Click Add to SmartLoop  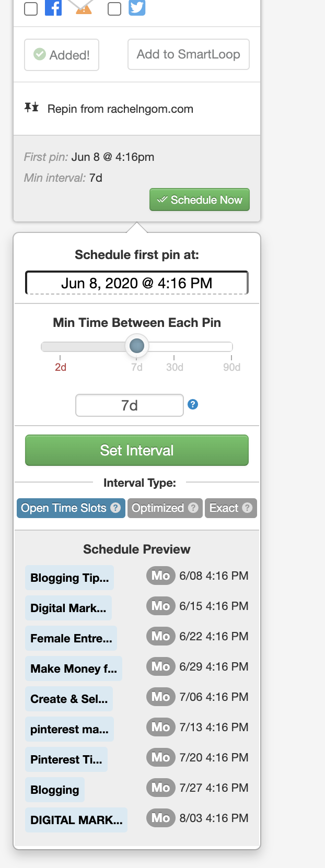pyautogui.click(x=188, y=54)
